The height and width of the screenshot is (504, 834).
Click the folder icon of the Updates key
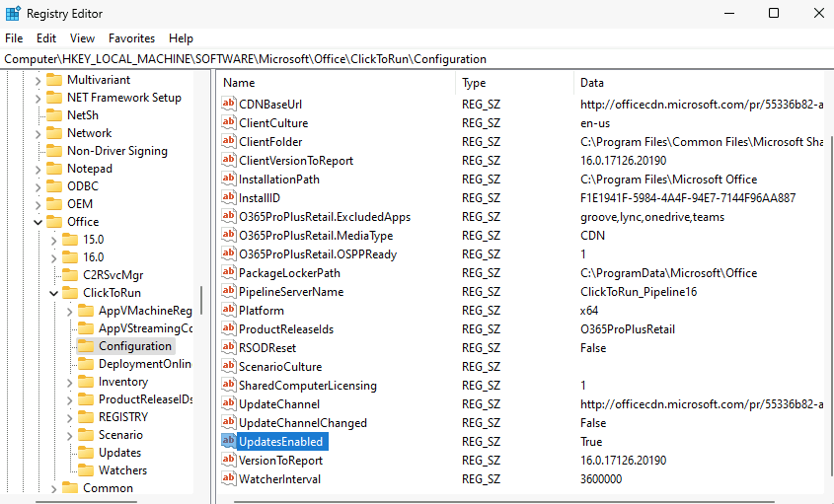coord(86,453)
